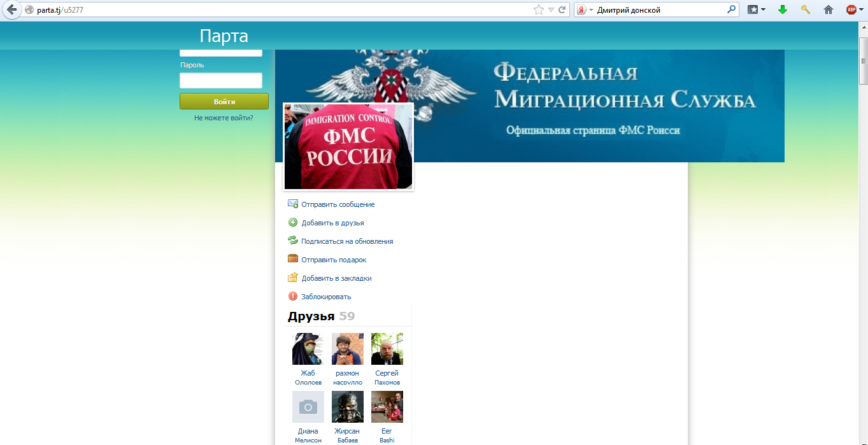Click Заблокировать link
This screenshot has width=868, height=445.
pyautogui.click(x=326, y=297)
